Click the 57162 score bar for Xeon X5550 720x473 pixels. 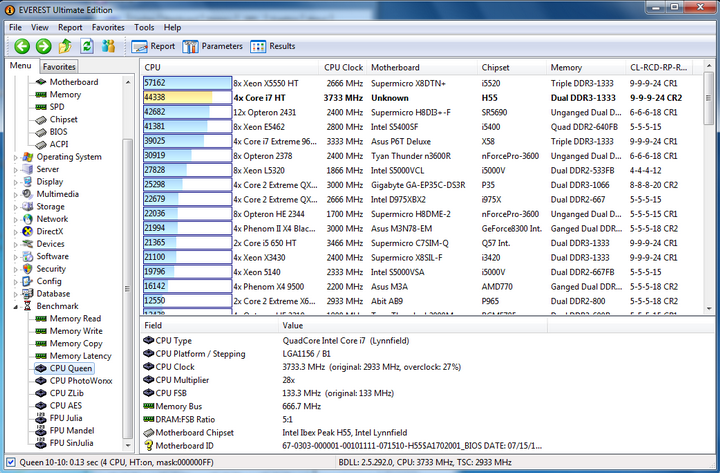point(187,83)
